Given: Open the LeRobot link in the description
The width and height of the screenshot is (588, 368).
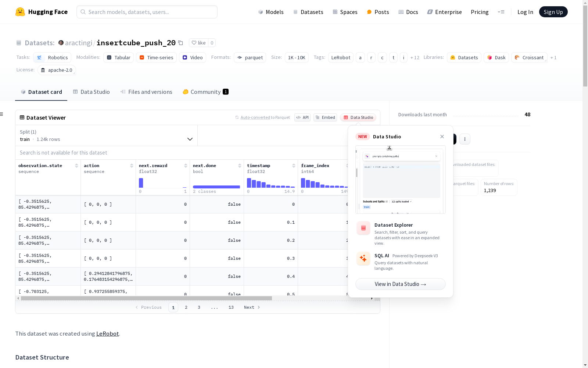Looking at the screenshot, I should pyautogui.click(x=107, y=334).
